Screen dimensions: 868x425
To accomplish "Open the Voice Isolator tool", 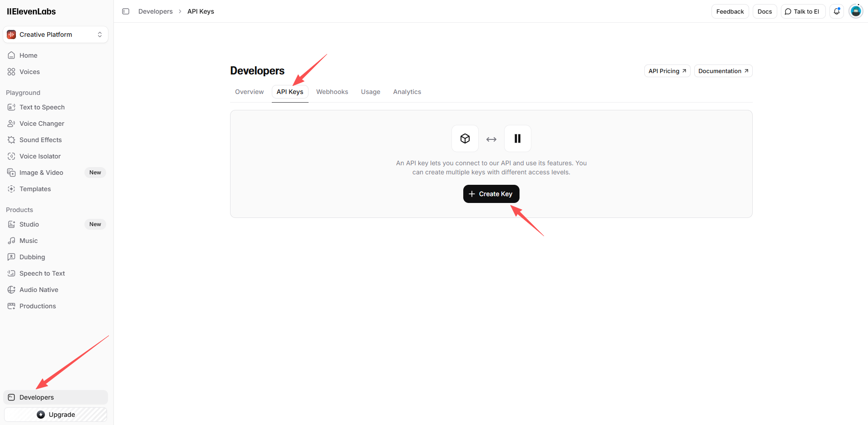I will 40,156.
